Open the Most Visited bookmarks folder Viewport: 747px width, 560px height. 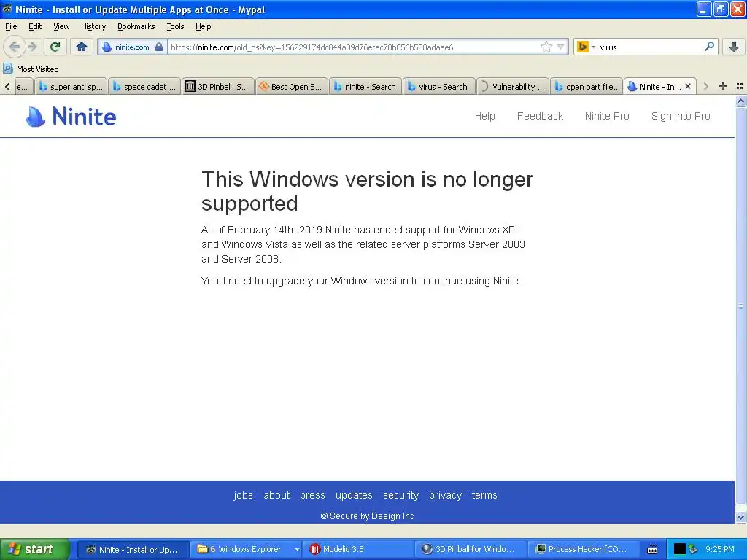(31, 69)
